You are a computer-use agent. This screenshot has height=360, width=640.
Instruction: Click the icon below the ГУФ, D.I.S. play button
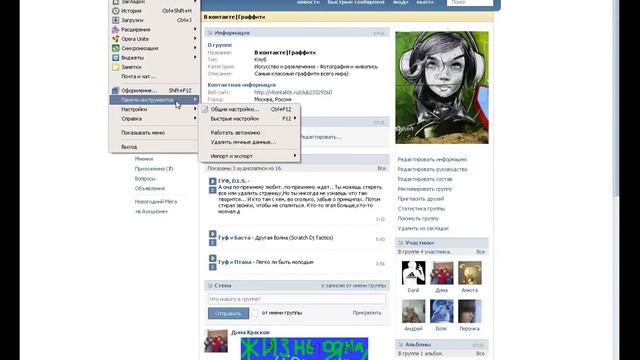[x=213, y=190]
